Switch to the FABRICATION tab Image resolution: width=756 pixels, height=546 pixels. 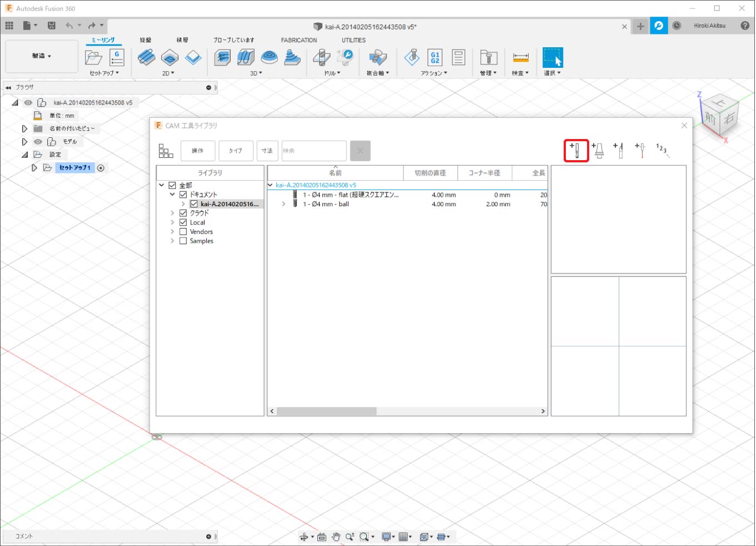pyautogui.click(x=299, y=40)
